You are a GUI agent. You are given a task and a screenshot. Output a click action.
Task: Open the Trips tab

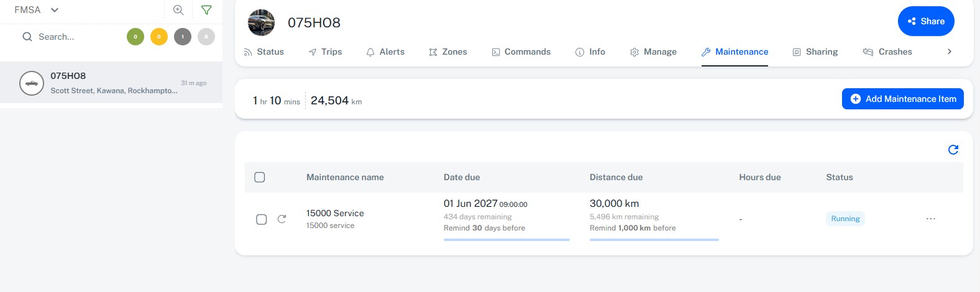[x=325, y=52]
